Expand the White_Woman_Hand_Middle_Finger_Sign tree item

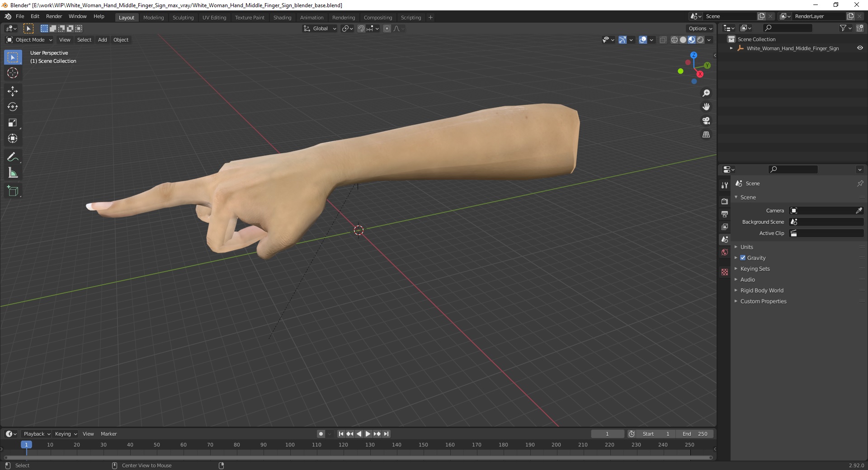731,48
